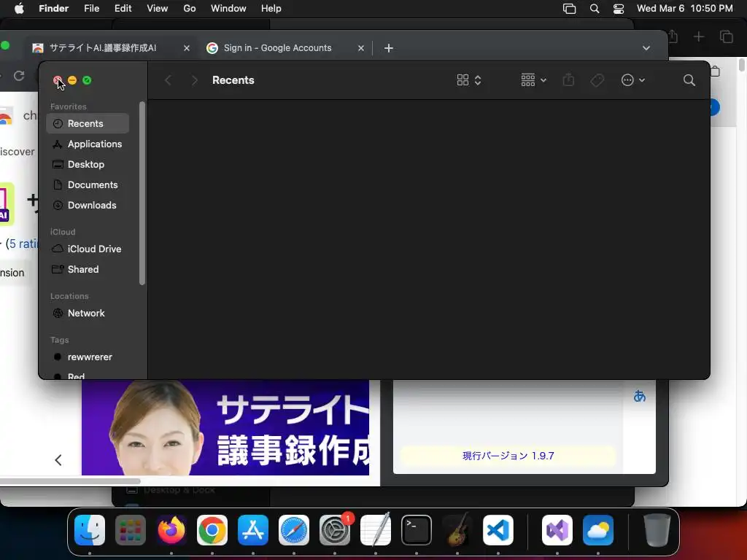Click the horizontal scrollbar in browser
747x560 pixels.
(x=71, y=481)
